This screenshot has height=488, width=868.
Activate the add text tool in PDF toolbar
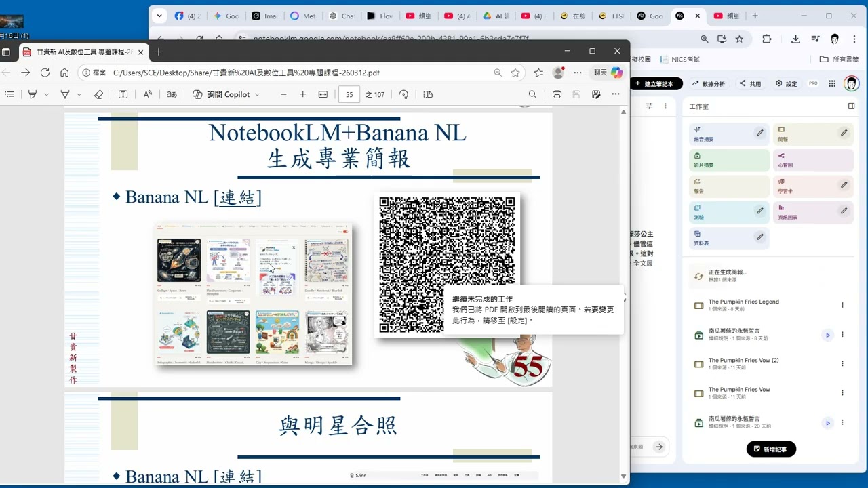123,94
